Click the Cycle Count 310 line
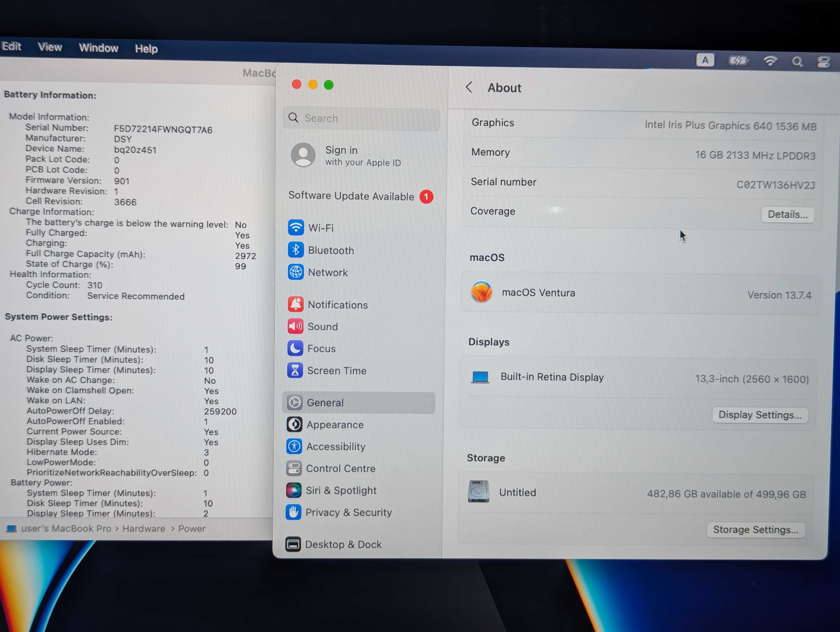Image resolution: width=840 pixels, height=632 pixels. (64, 285)
